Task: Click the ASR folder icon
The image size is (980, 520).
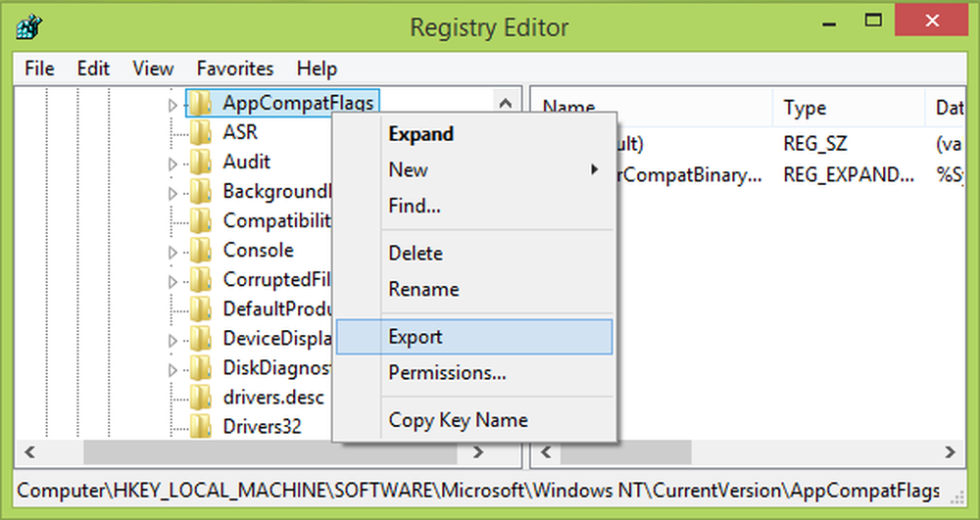Action: point(200,132)
